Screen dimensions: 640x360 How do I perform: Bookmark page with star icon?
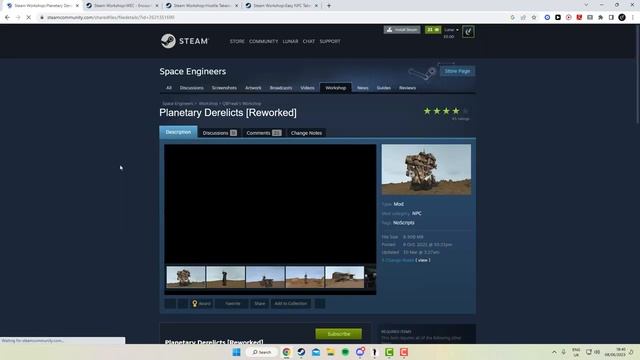[534, 18]
